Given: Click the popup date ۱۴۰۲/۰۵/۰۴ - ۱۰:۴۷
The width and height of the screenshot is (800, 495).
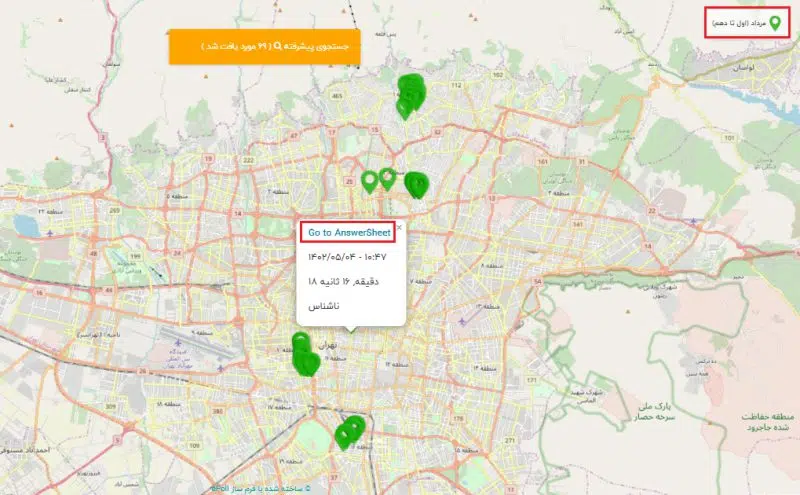Looking at the screenshot, I should (x=347, y=257).
